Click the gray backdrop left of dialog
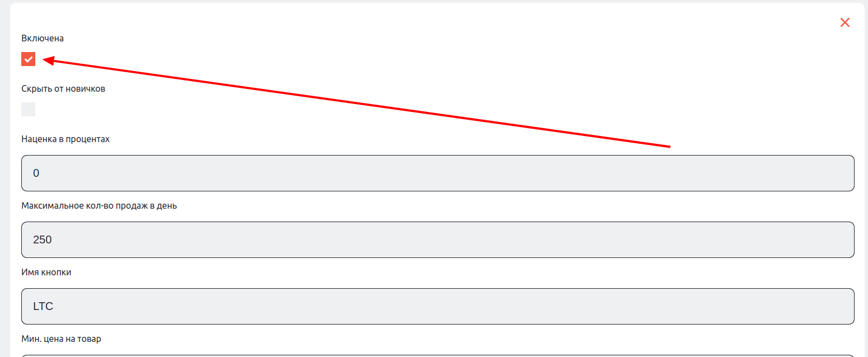Image resolution: width=868 pixels, height=357 pixels. click(x=4, y=179)
